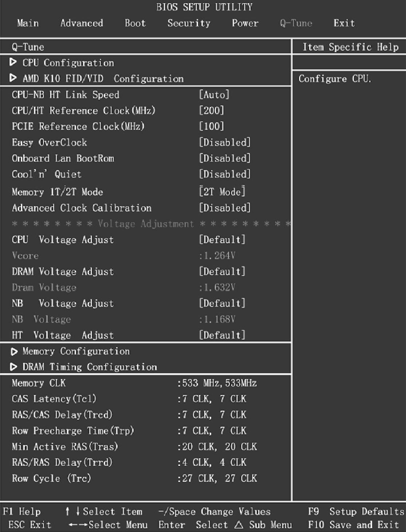
Task: Open the Advanced tab
Action: click(x=82, y=23)
